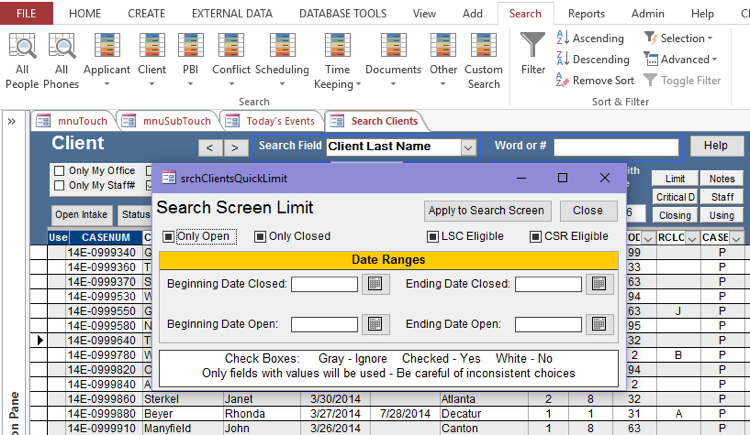The width and height of the screenshot is (750, 435).
Task: Click Remove Sort in the ribbon
Action: coord(595,80)
